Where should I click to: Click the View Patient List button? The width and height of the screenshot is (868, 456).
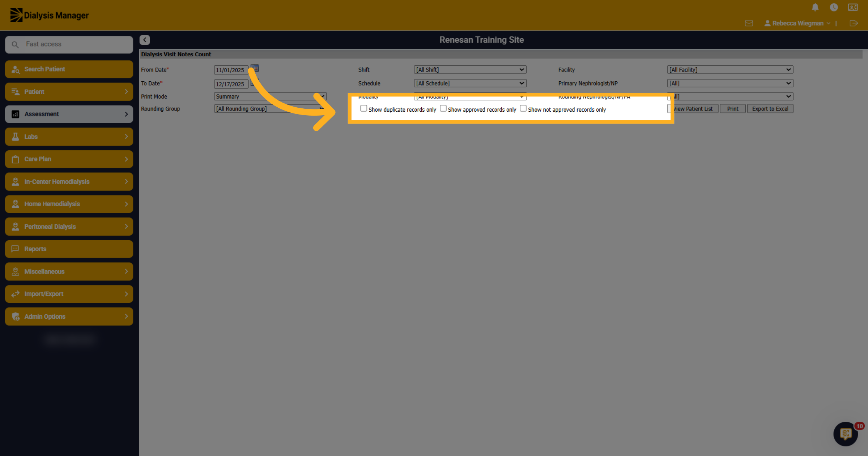coord(693,108)
